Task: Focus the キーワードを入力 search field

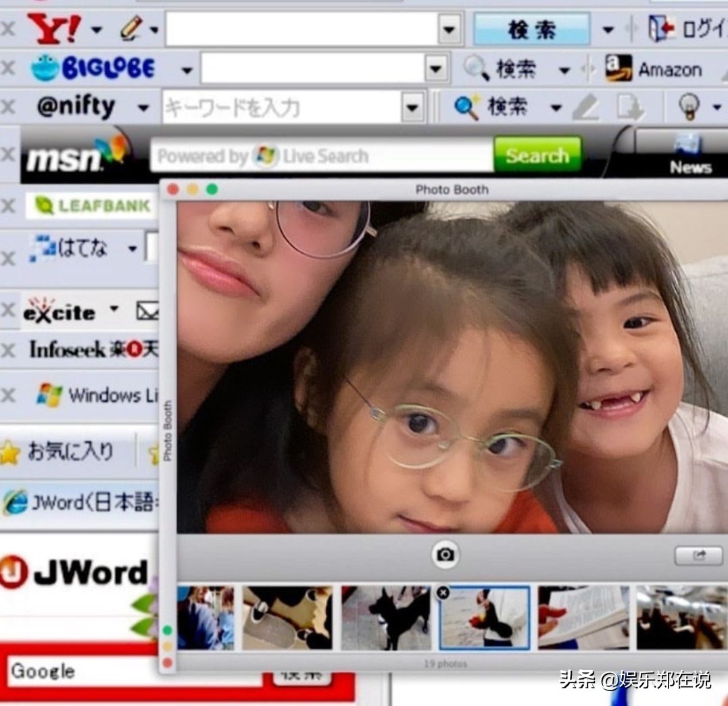Action: click(x=281, y=107)
